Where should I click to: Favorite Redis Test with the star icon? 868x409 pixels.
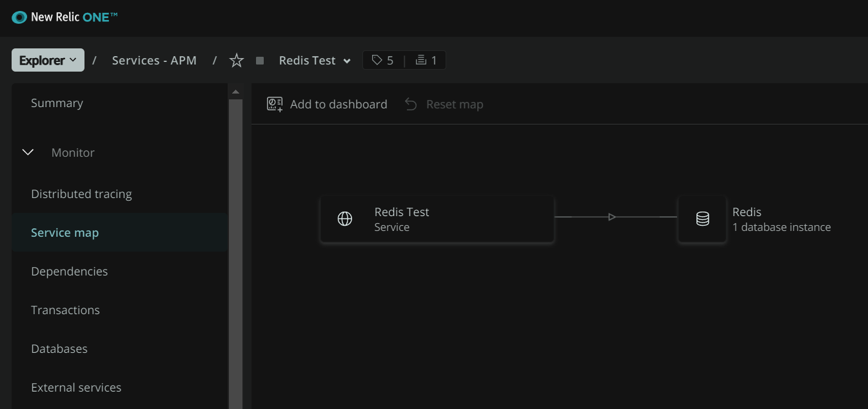coord(237,61)
